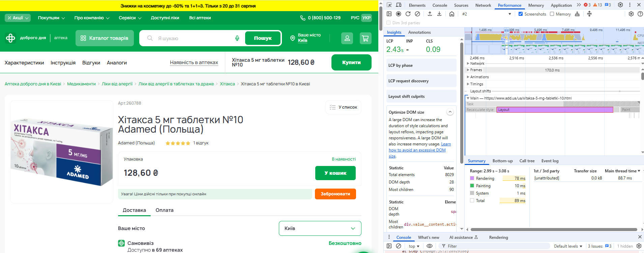
Task: Record and reload page performance
Action: [x=408, y=14]
